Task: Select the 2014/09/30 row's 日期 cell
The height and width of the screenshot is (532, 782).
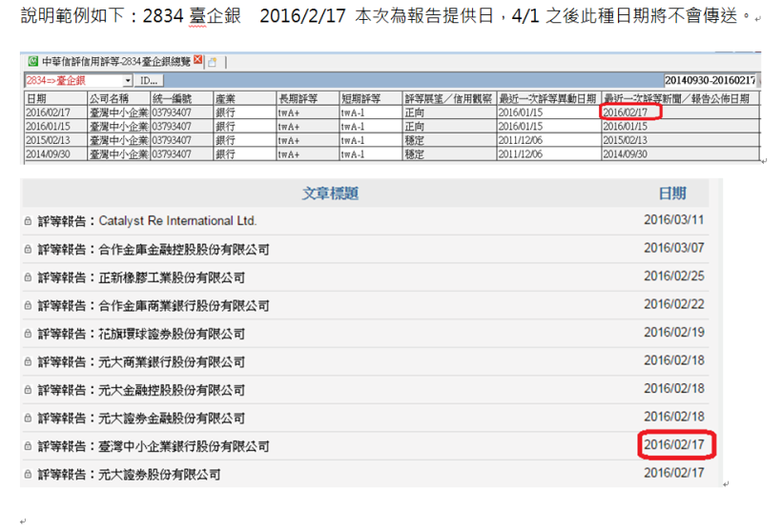Action: tap(56, 154)
